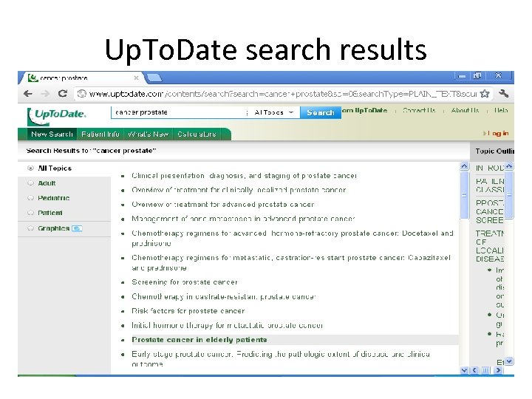Open Management of bone metastases result

pos(243,219)
